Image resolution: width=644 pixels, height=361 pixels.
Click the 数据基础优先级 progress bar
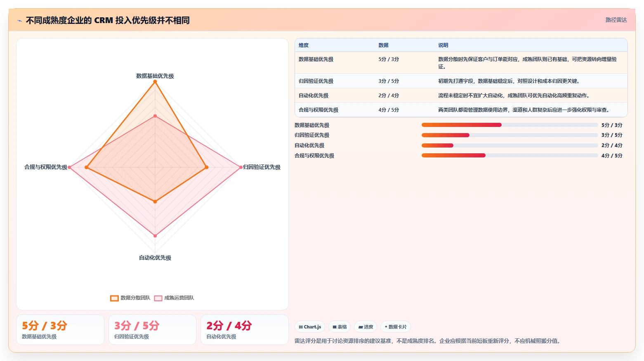(x=510, y=125)
